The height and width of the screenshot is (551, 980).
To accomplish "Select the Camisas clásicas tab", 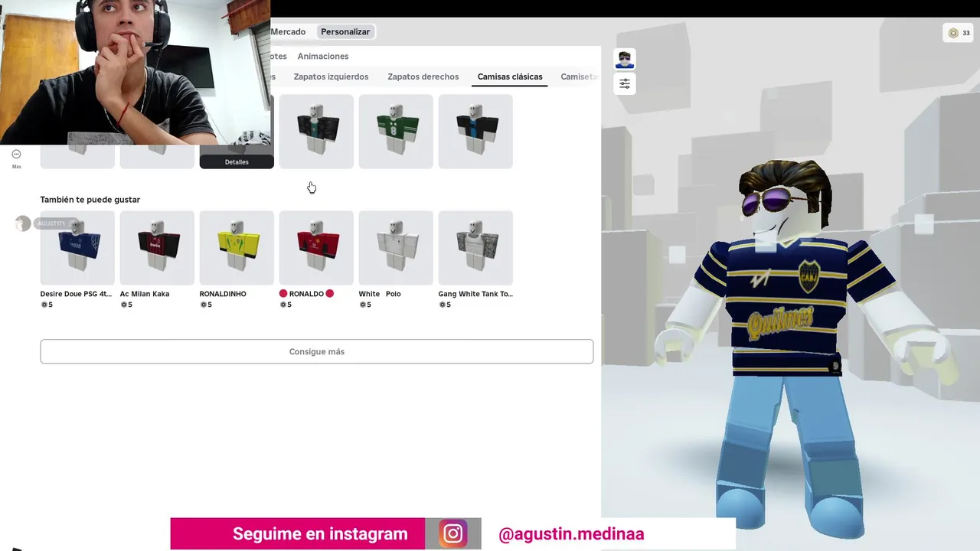I will click(x=510, y=77).
